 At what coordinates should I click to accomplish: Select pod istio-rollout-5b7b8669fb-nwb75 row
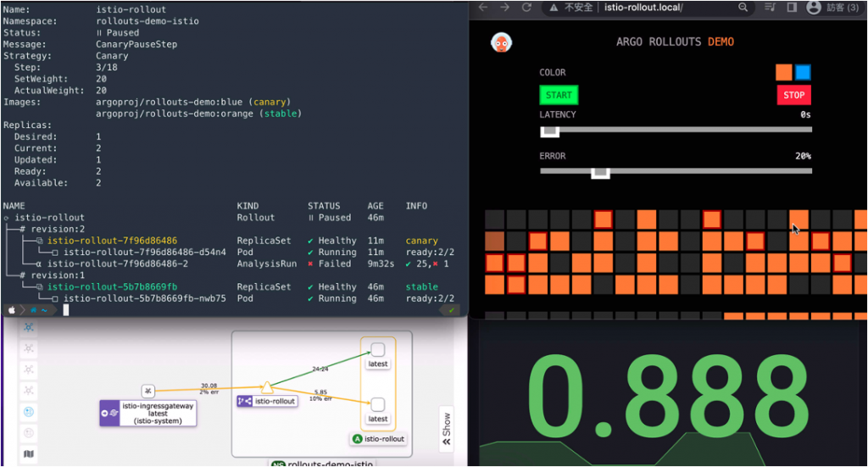pyautogui.click(x=144, y=298)
